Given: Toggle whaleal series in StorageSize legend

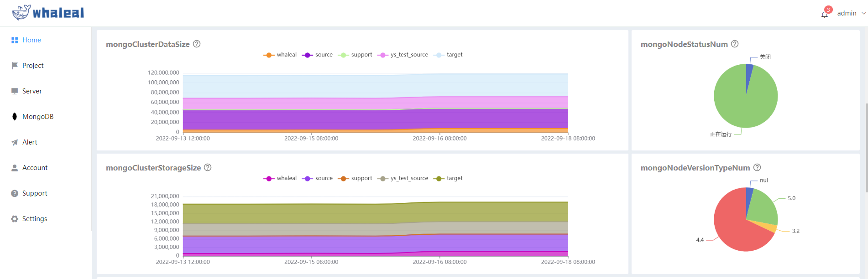Looking at the screenshot, I should pos(280,178).
